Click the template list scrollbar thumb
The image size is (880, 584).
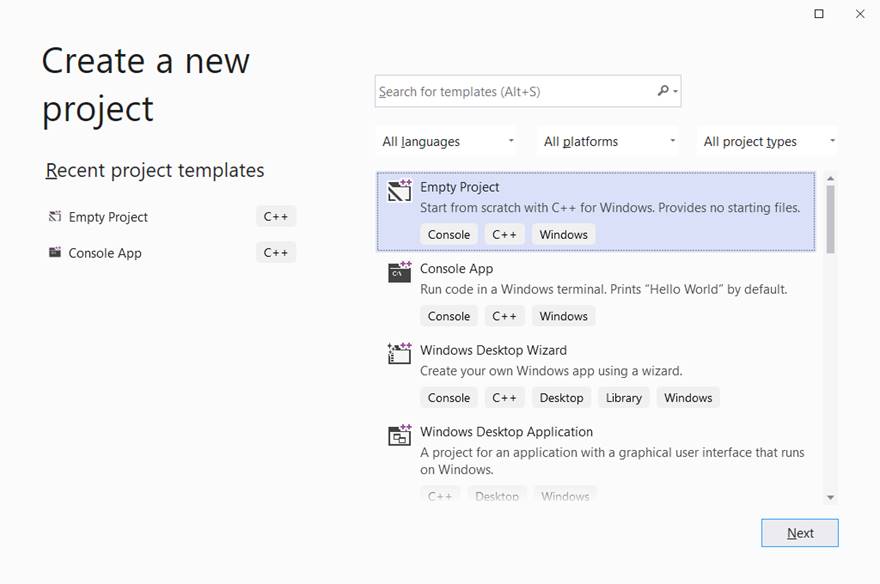click(x=830, y=218)
